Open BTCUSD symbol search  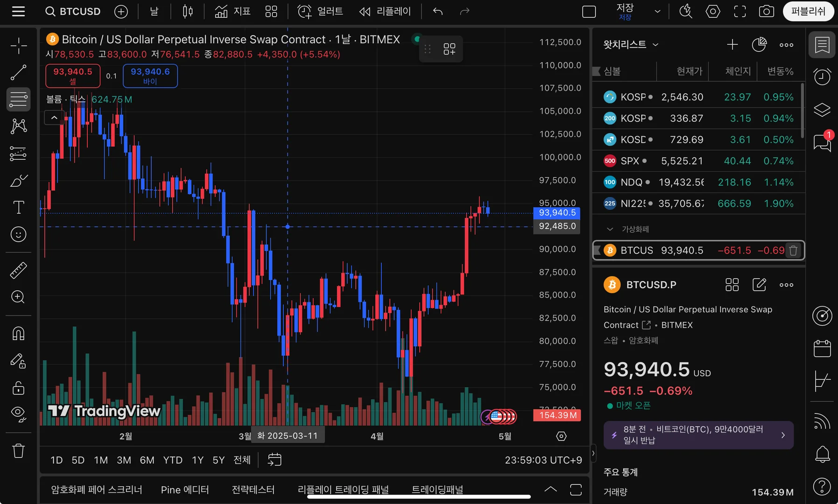pyautogui.click(x=73, y=11)
